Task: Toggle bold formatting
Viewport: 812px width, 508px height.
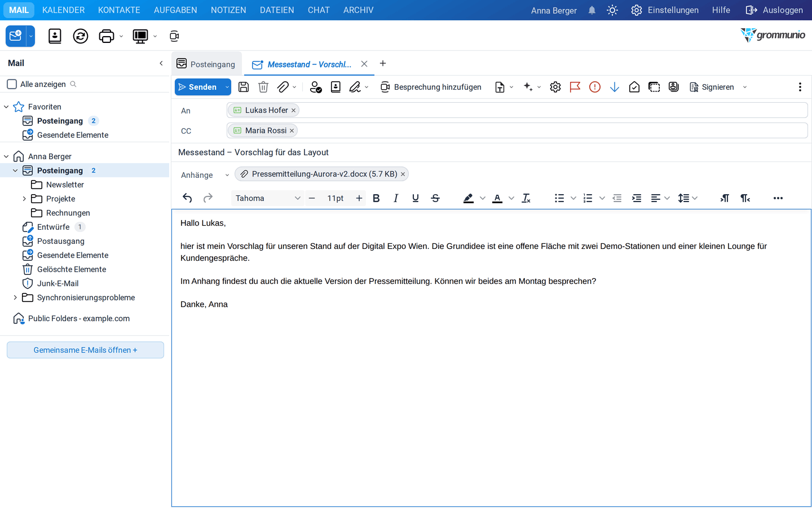Action: pyautogui.click(x=376, y=198)
